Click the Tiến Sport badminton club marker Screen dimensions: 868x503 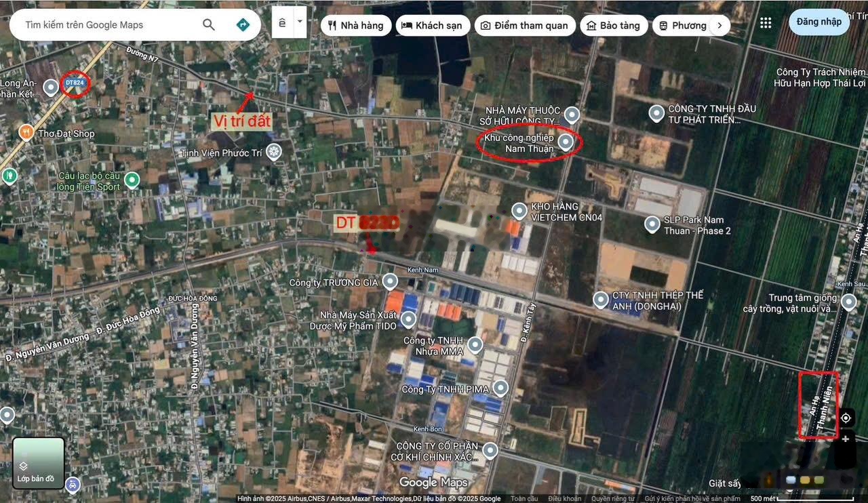pos(132,180)
